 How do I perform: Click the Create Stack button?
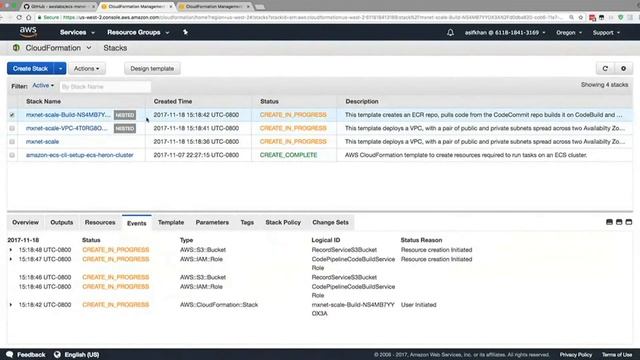tap(31, 69)
